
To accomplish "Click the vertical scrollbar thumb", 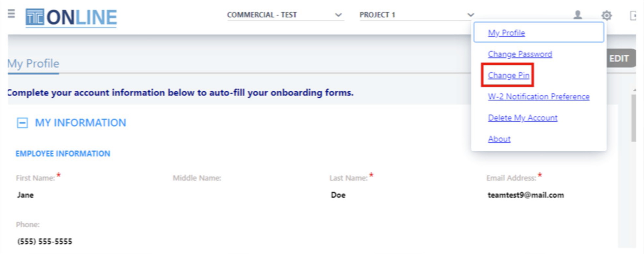I will 634,118.
